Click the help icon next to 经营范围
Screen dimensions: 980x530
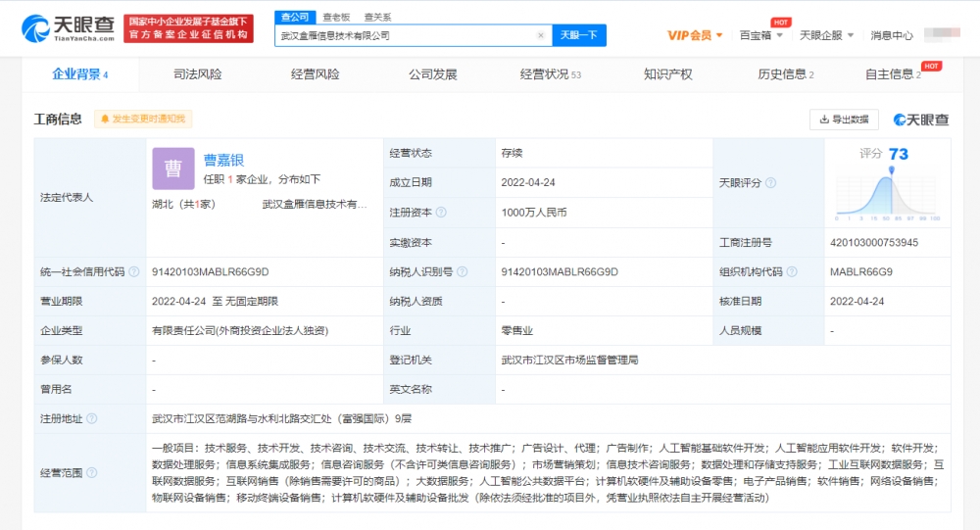(x=91, y=472)
